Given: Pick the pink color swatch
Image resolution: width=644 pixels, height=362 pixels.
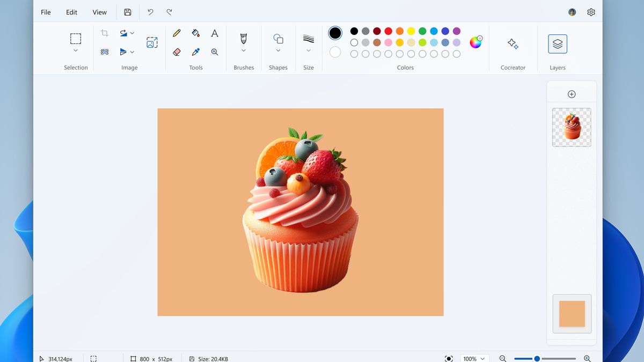Looking at the screenshot, I should click(x=389, y=42).
